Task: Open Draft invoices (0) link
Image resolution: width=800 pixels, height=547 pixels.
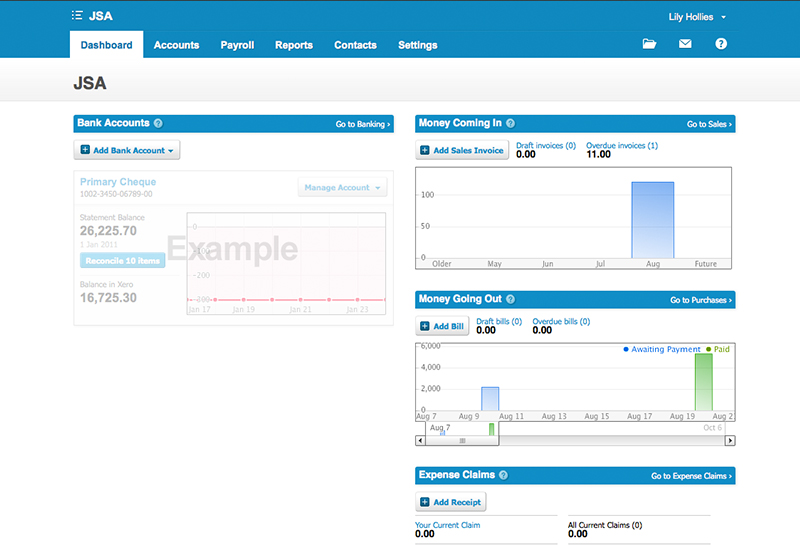Action: [546, 145]
